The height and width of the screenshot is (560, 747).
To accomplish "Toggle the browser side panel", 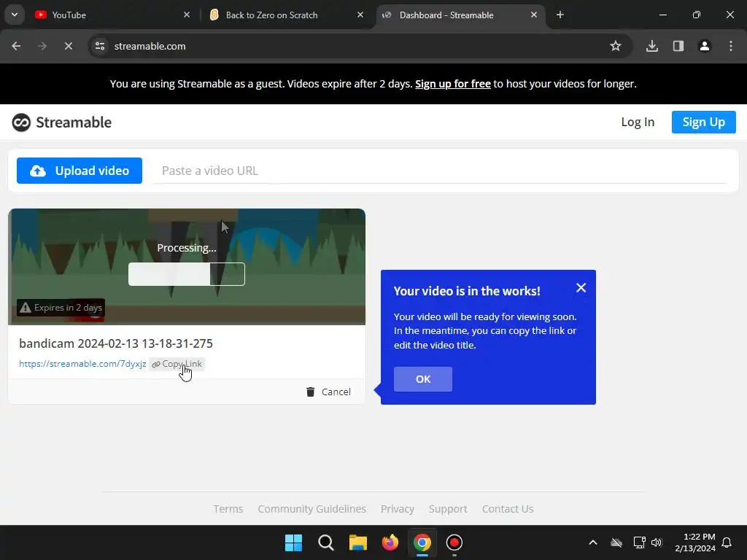I will (x=678, y=46).
